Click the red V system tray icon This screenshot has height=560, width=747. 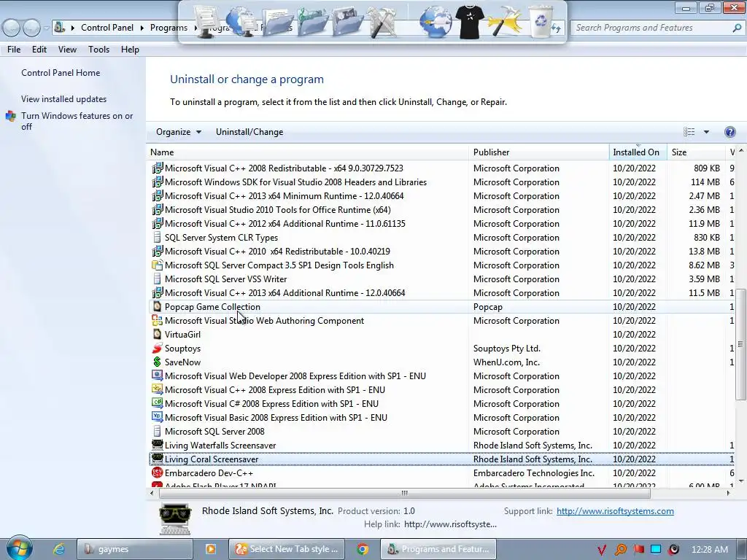pos(602,550)
